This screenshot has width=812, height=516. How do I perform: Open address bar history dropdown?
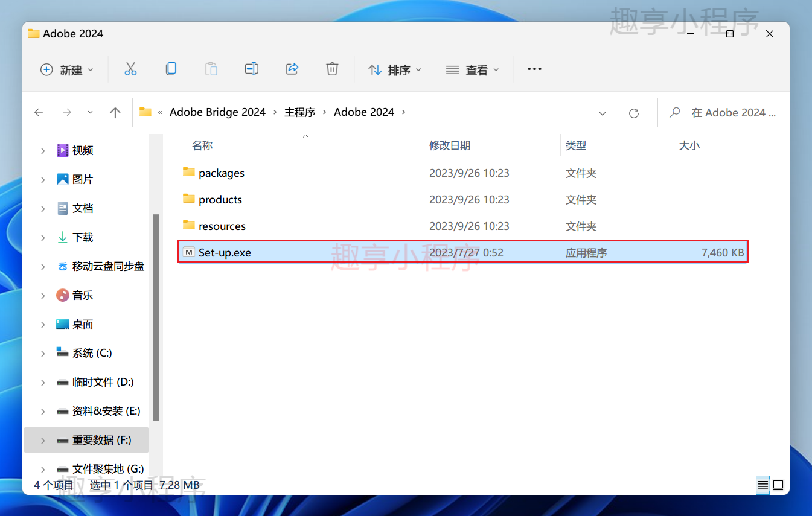603,113
